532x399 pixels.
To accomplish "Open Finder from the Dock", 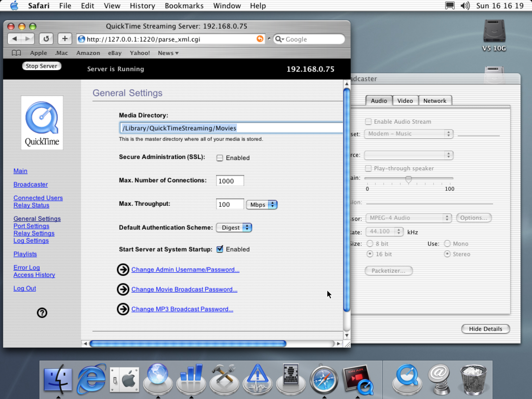I will coord(58,379).
